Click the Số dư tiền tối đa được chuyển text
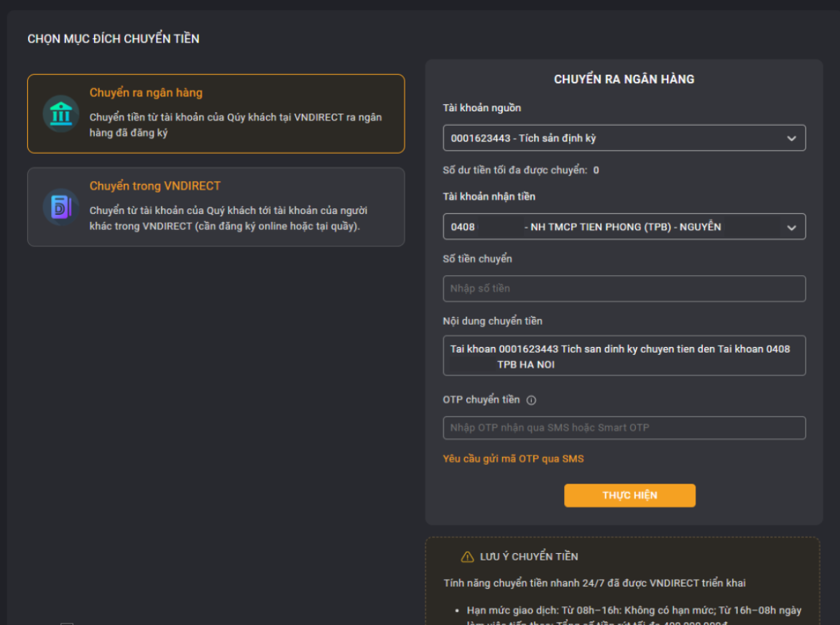The height and width of the screenshot is (625, 840). [x=521, y=170]
